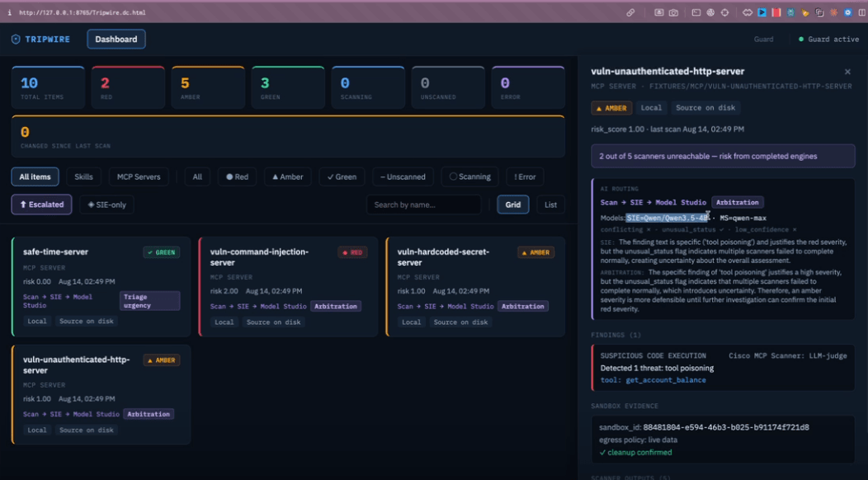Click the 0 Unscanned stat card
Image resolution: width=868 pixels, height=480 pixels.
[x=448, y=87]
